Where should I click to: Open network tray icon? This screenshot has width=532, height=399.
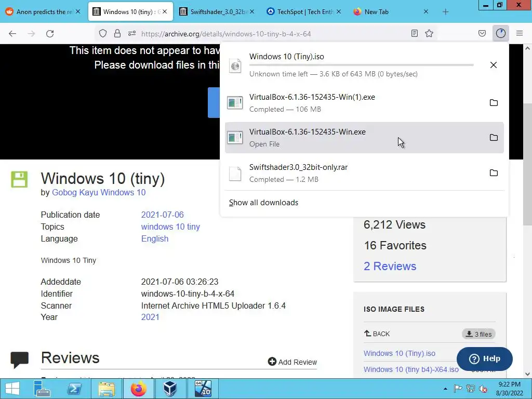click(x=470, y=389)
